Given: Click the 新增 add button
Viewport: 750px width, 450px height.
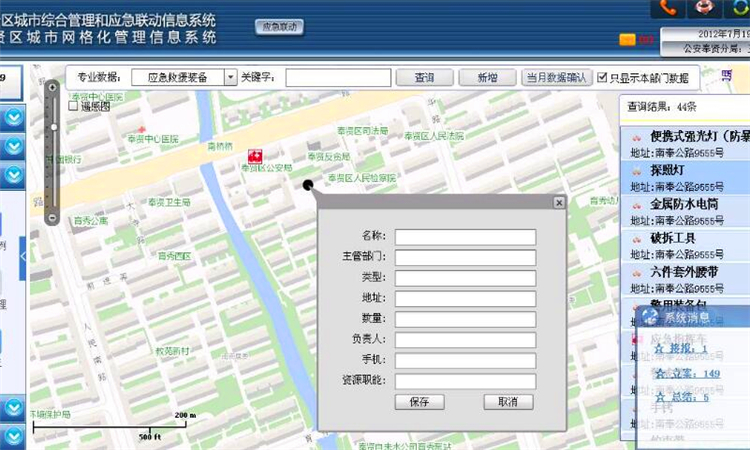Looking at the screenshot, I should [x=487, y=77].
